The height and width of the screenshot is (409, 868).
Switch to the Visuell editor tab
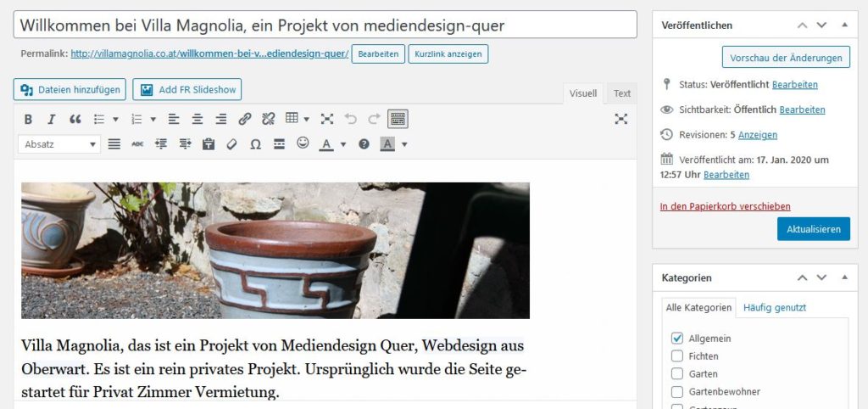pos(583,93)
